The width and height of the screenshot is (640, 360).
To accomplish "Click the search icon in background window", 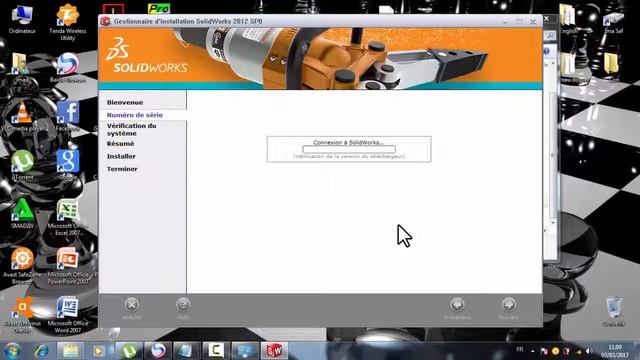I will (x=550, y=36).
